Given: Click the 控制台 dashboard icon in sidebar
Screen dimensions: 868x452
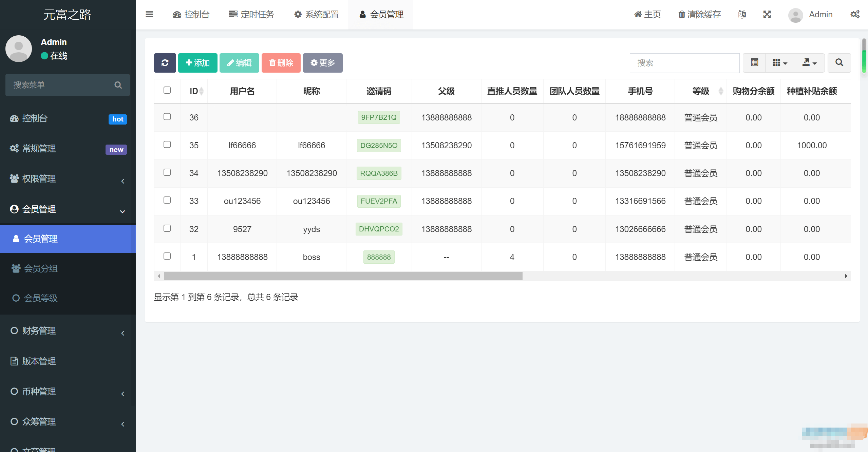Looking at the screenshot, I should coord(14,118).
